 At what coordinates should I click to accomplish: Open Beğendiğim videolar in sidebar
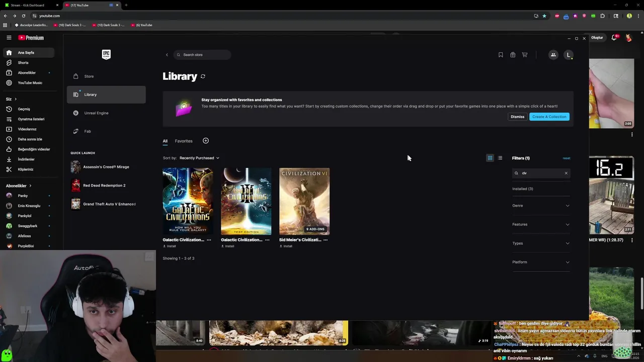click(29, 149)
